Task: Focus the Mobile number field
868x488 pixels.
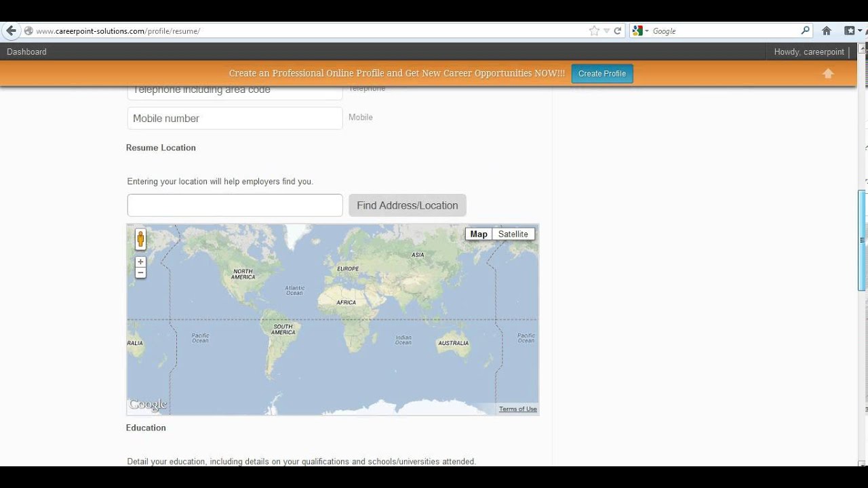Action: click(235, 118)
